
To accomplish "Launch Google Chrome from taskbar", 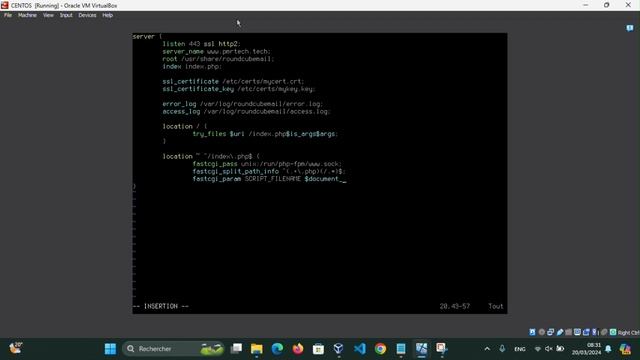I will click(x=380, y=349).
